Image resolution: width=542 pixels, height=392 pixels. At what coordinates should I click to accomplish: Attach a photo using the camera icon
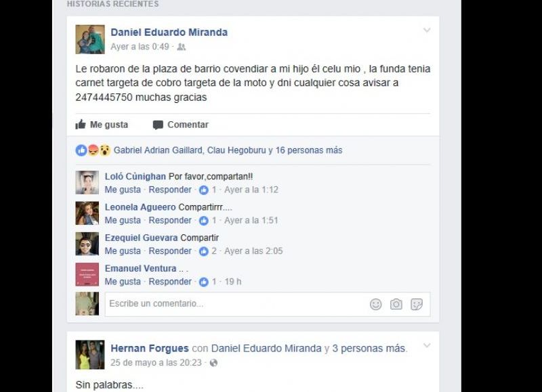point(396,304)
